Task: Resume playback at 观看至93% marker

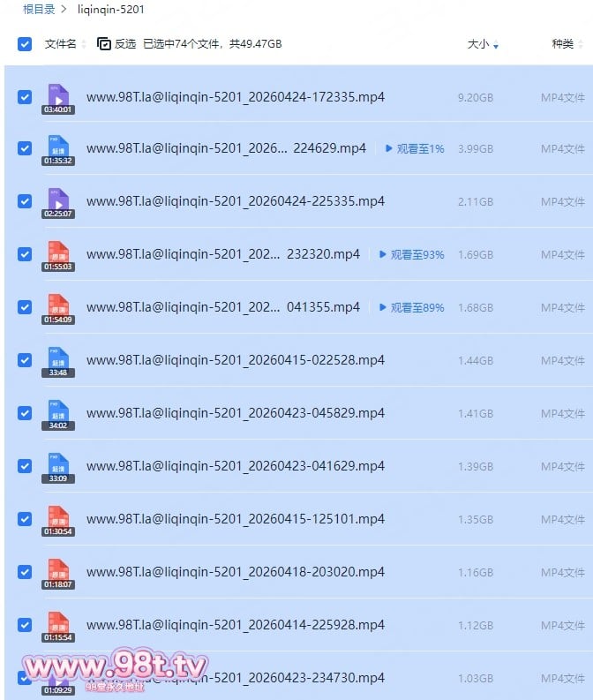Action: click(x=411, y=254)
